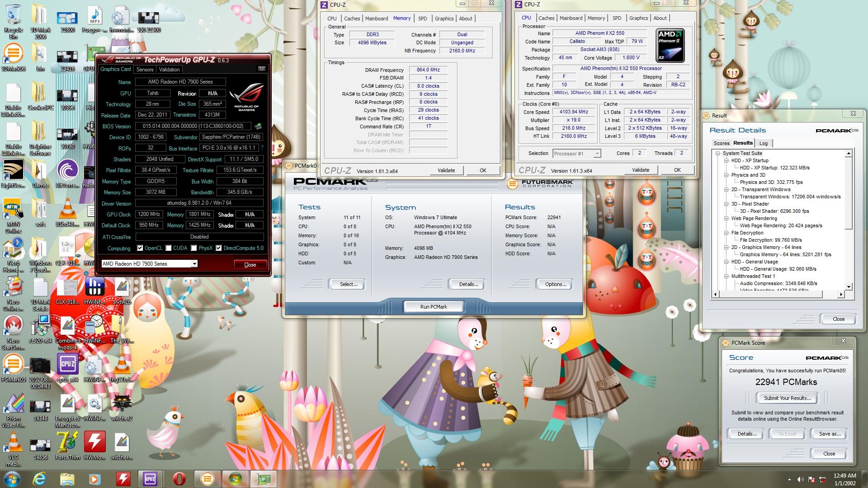Open the LightScribe desktop shortcut
Screen dimensions: 868x488
point(13,174)
